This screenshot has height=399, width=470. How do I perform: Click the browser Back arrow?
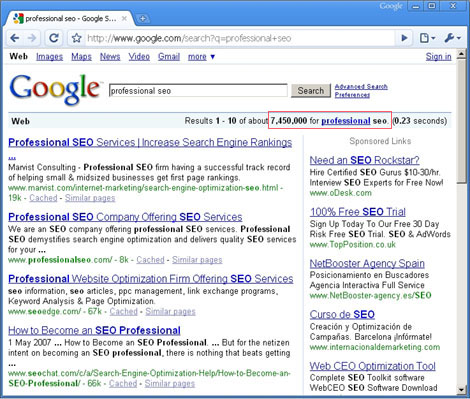coord(15,38)
